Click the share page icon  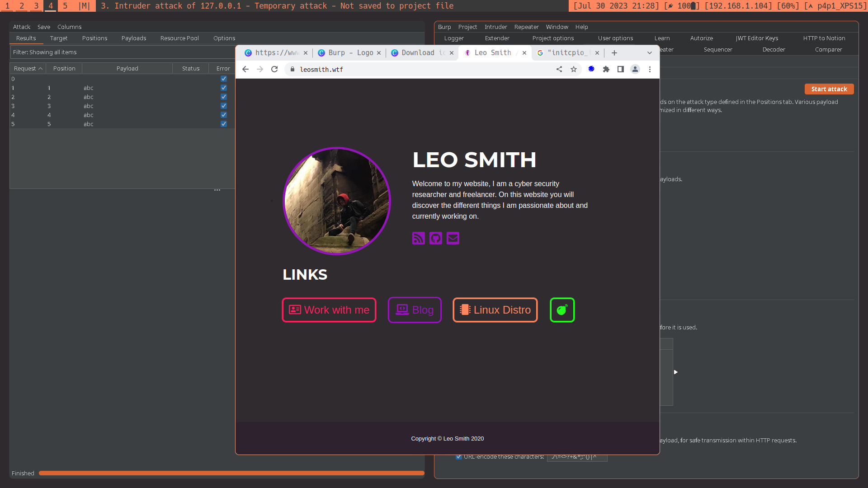point(559,69)
